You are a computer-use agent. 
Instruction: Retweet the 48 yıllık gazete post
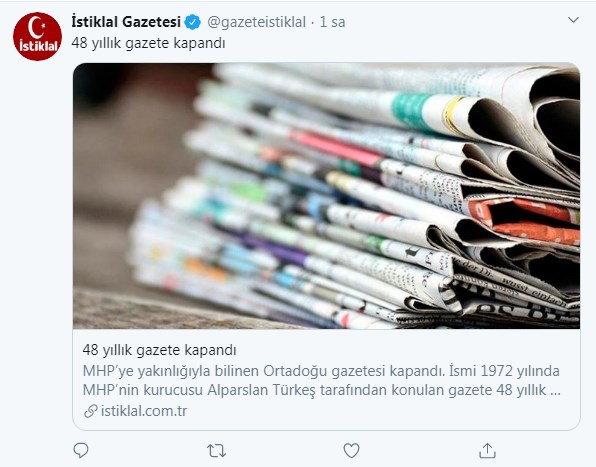point(216,451)
